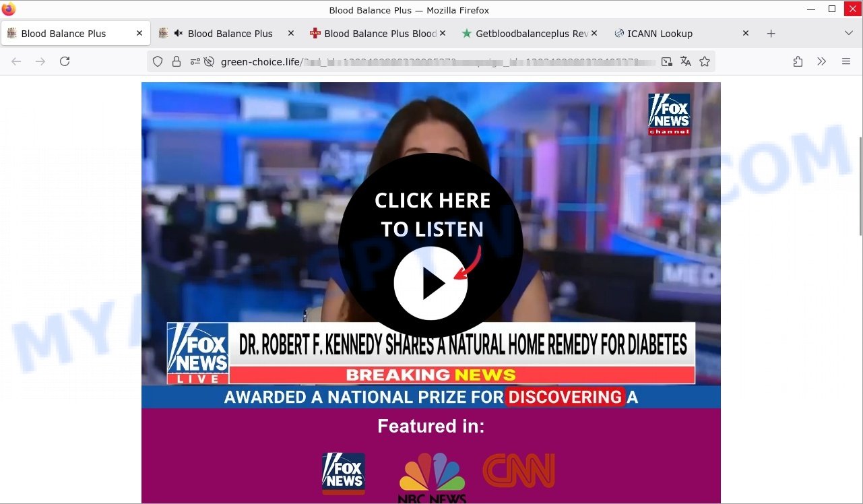Click the vertical page scrollbar

coord(859,185)
